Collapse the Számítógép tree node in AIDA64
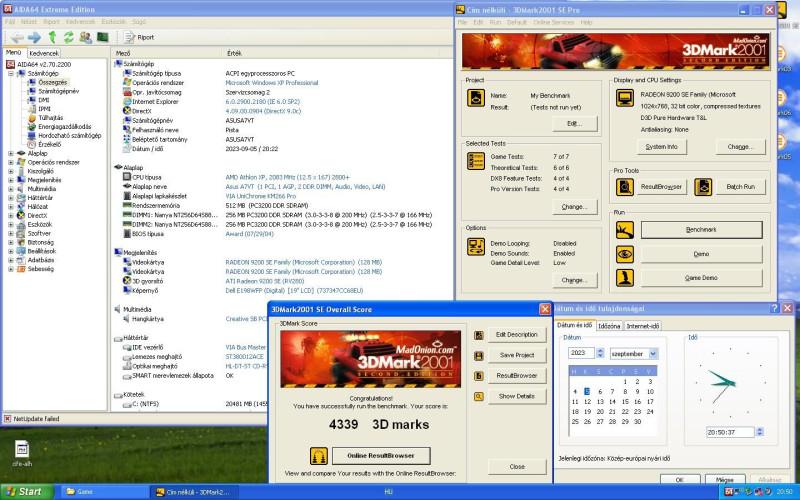800x500 pixels. [x=11, y=73]
